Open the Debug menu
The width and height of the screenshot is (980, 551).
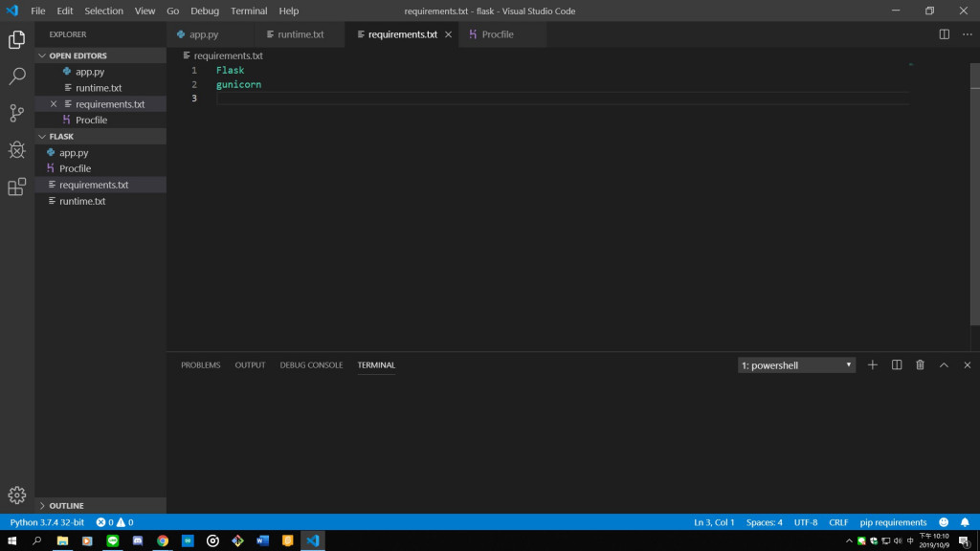205,11
